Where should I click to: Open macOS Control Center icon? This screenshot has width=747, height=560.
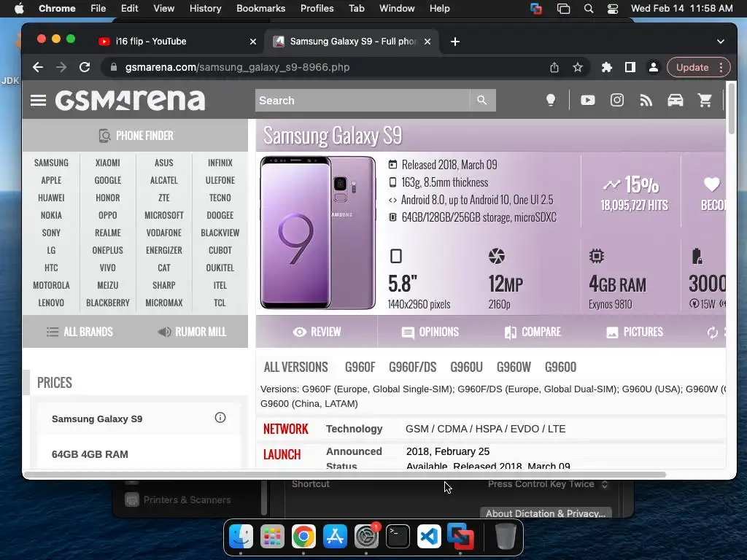(613, 9)
